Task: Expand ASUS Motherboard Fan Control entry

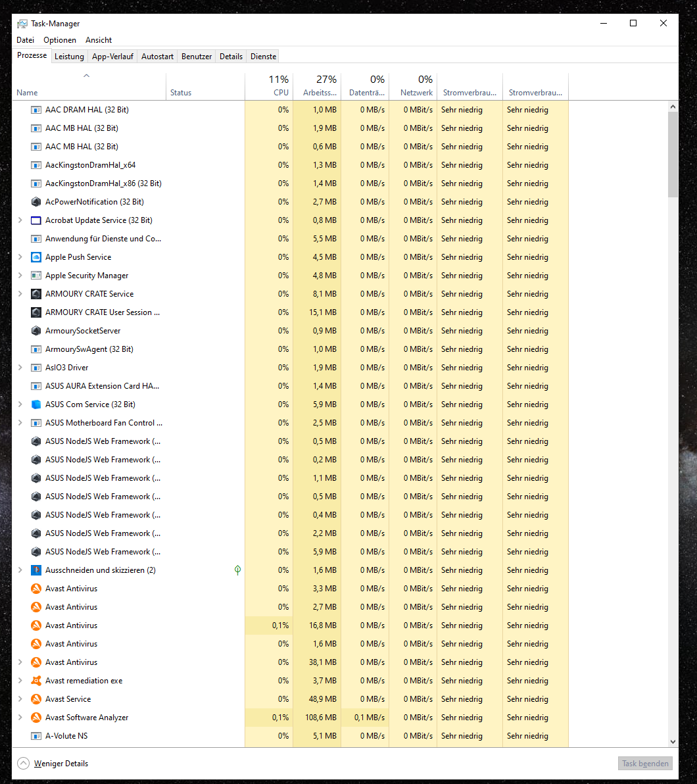Action: (x=20, y=422)
